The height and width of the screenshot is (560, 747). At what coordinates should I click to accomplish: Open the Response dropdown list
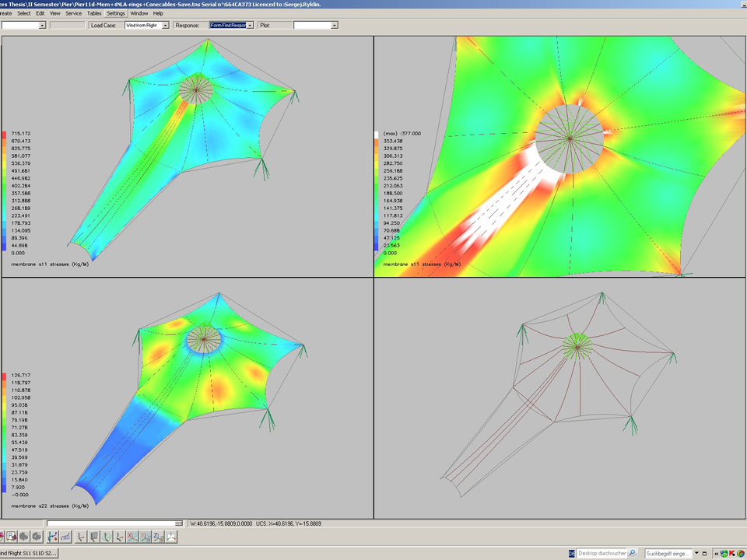[x=250, y=26]
